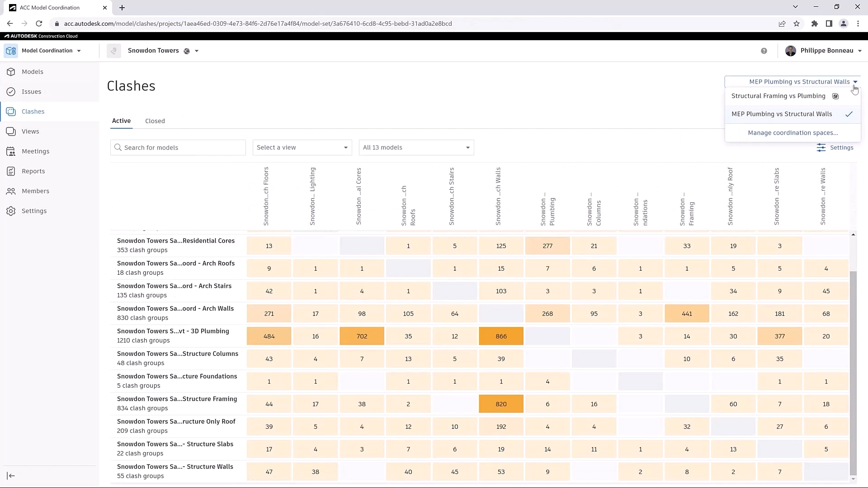The width and height of the screenshot is (868, 488).
Task: Open the 820 clash cell for Structure Framing
Action: (x=501, y=404)
